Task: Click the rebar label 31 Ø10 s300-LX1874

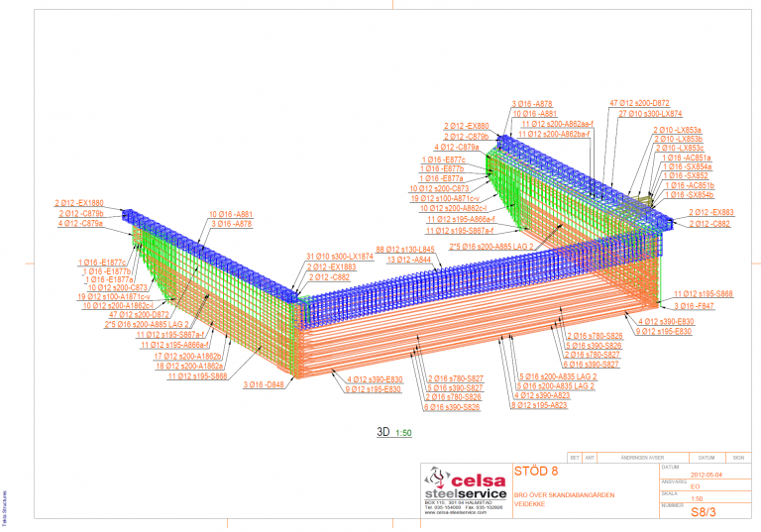Action: (340, 257)
